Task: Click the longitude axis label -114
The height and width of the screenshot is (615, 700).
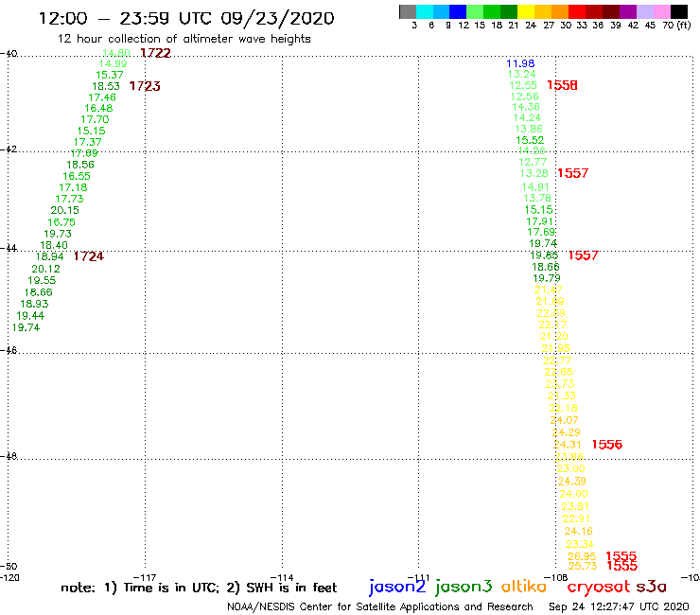Action: [x=282, y=577]
